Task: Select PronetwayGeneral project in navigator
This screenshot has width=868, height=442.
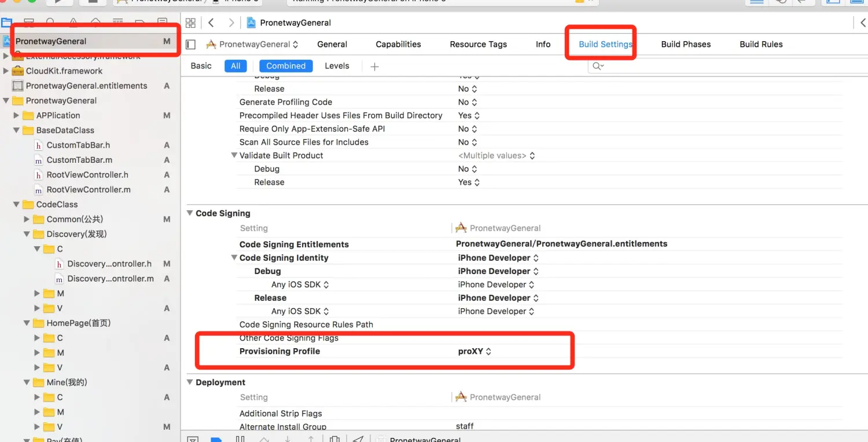Action: point(90,41)
